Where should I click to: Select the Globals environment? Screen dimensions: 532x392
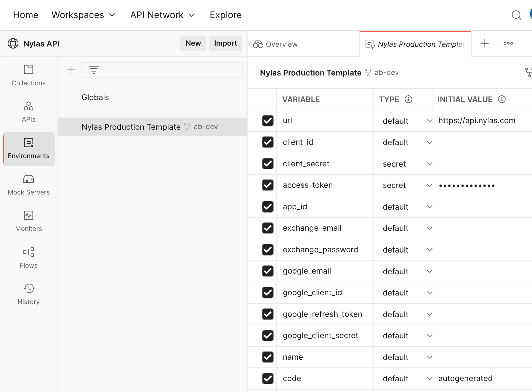(x=95, y=97)
